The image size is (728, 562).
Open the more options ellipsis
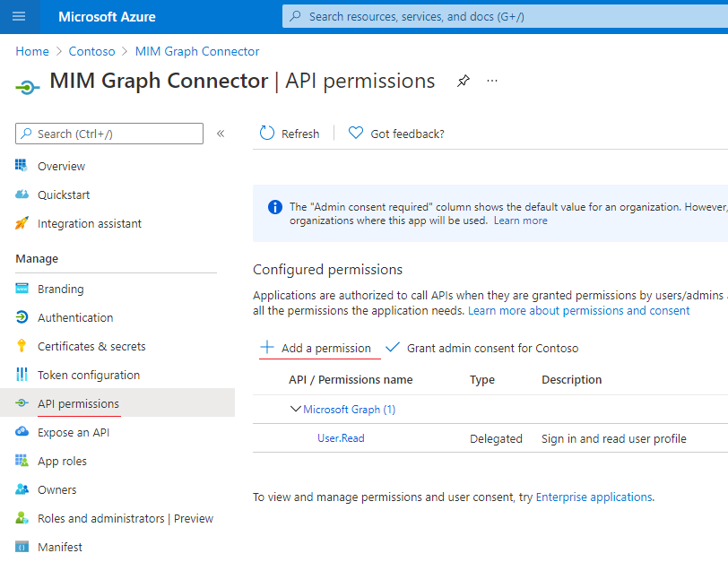point(492,81)
